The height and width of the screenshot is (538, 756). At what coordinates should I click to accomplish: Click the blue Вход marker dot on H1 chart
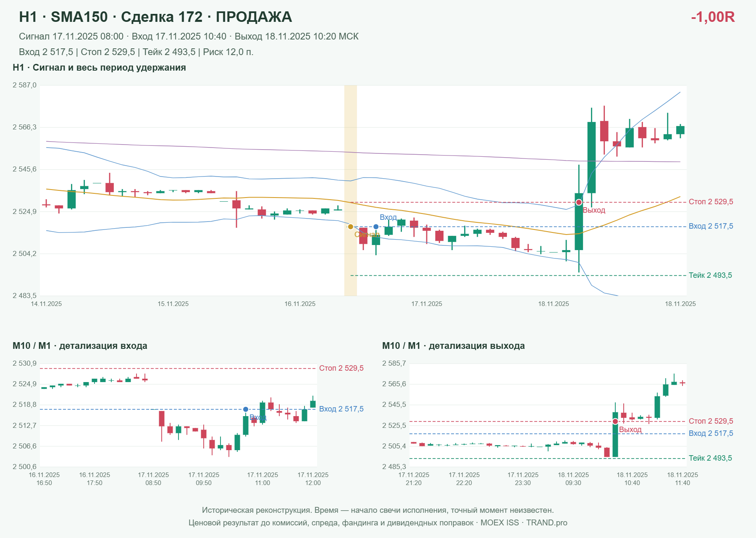click(x=376, y=227)
